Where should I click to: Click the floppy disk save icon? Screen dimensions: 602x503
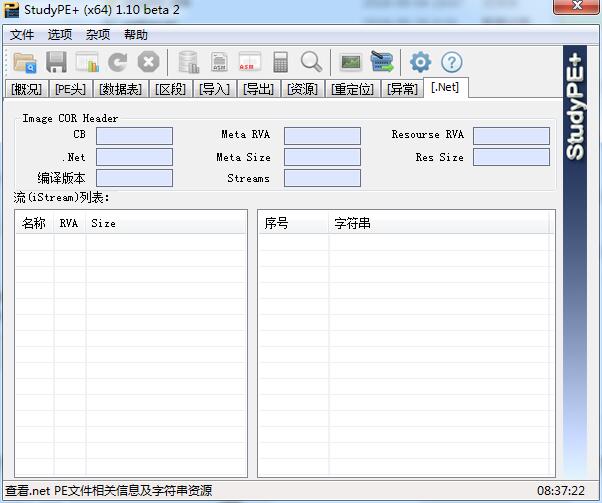pyautogui.click(x=56, y=62)
